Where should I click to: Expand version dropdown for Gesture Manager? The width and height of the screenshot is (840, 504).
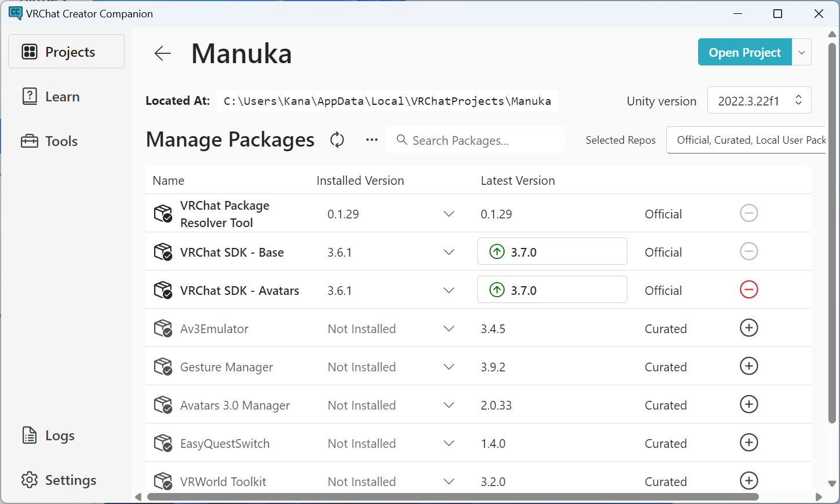tap(449, 367)
